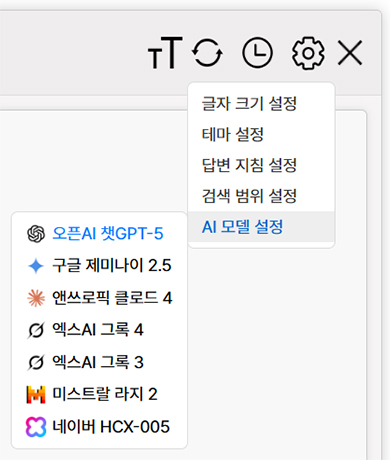Close the panel with the X icon

pos(350,53)
